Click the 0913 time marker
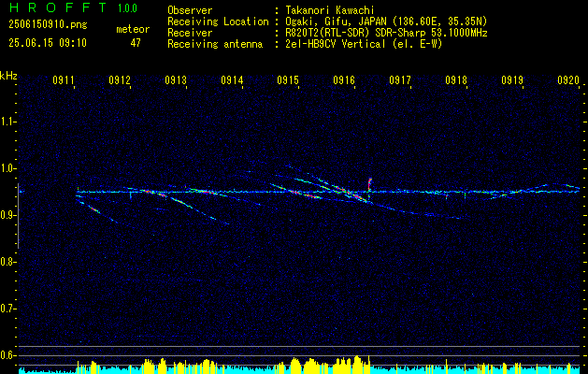 [176, 79]
